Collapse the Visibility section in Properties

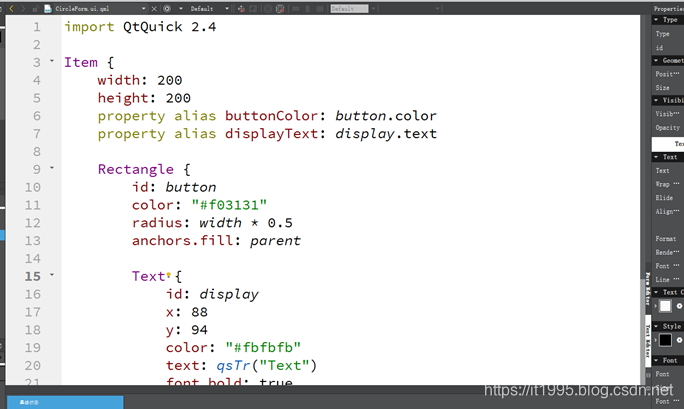pos(656,100)
